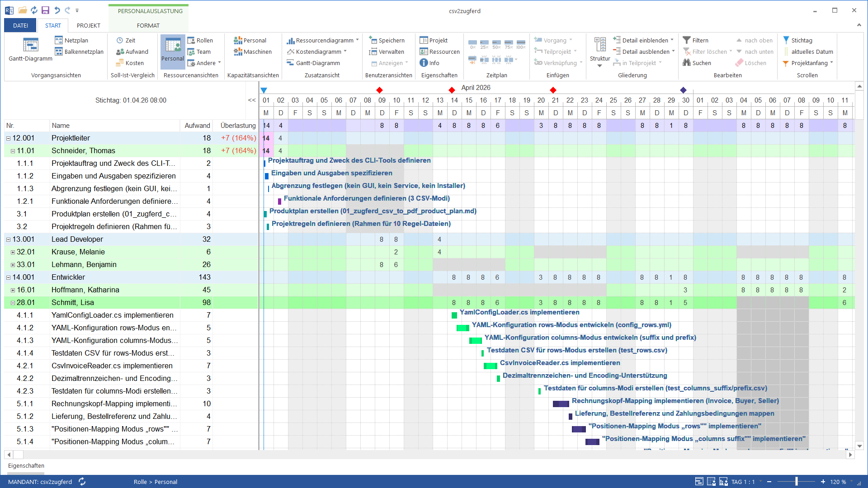Undo the last action
The width and height of the screenshot is (868, 488).
[57, 10]
